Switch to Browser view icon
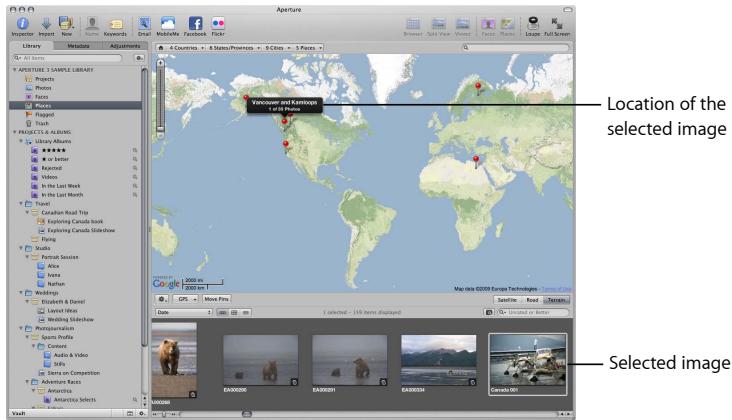Image resolution: width=732 pixels, height=420 pixels. tap(413, 24)
